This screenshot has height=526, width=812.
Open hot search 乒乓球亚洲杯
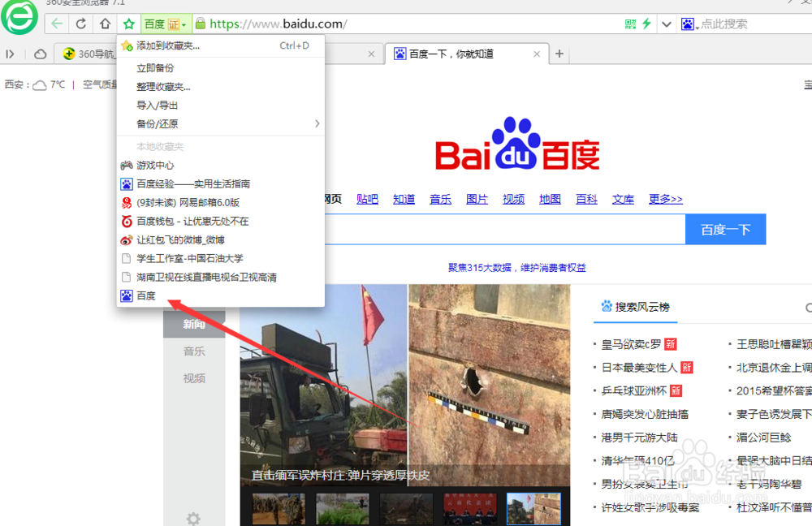pyautogui.click(x=634, y=391)
